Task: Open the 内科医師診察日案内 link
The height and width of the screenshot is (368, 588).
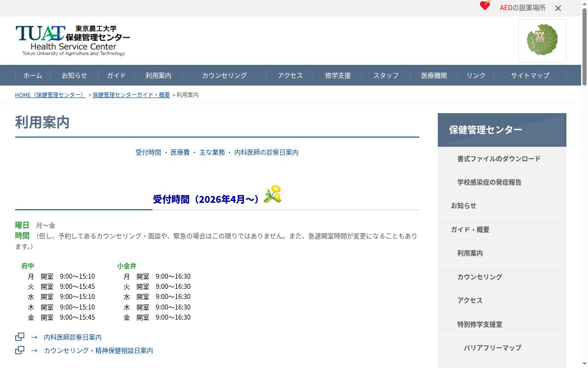Action: pyautogui.click(x=73, y=337)
